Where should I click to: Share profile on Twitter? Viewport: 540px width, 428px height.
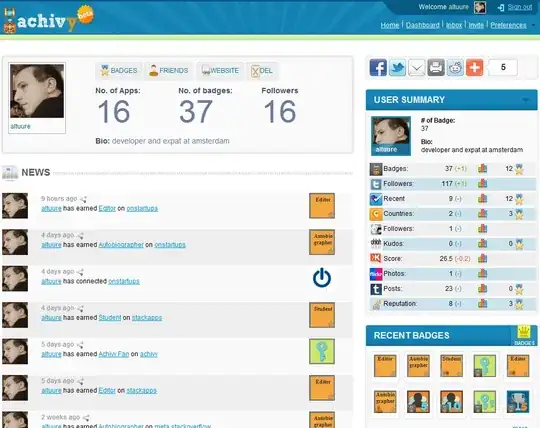pos(397,67)
